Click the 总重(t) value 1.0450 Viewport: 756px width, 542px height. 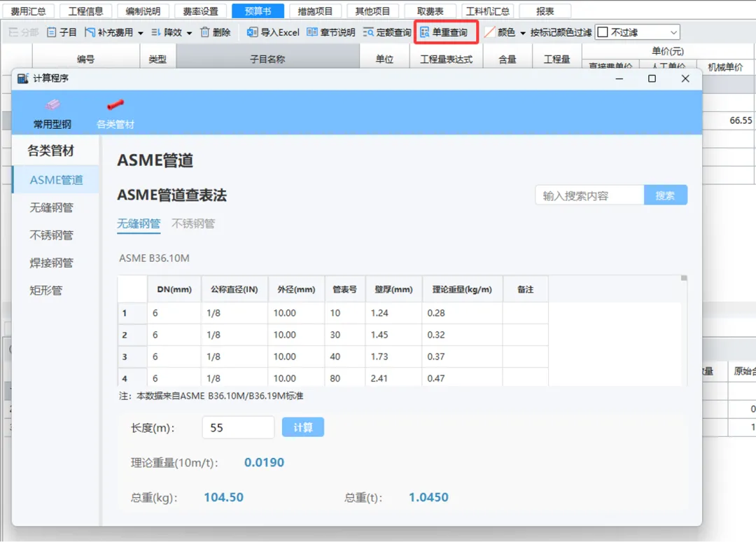428,497
